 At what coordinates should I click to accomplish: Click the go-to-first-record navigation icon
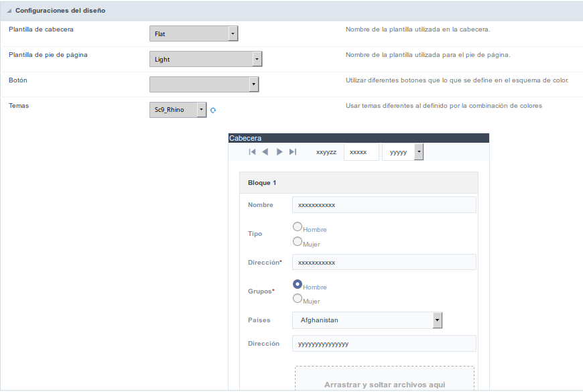click(x=253, y=151)
